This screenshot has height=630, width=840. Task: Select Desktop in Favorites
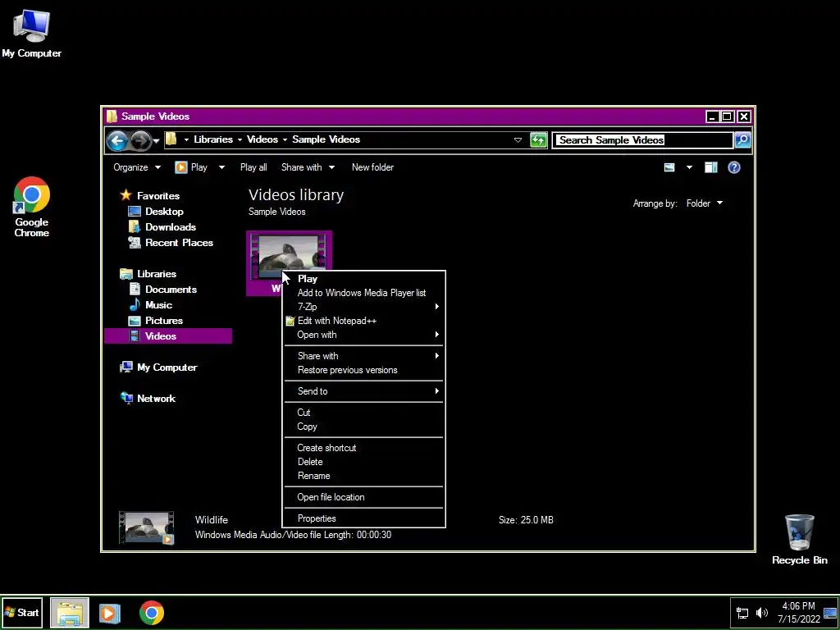point(156,212)
